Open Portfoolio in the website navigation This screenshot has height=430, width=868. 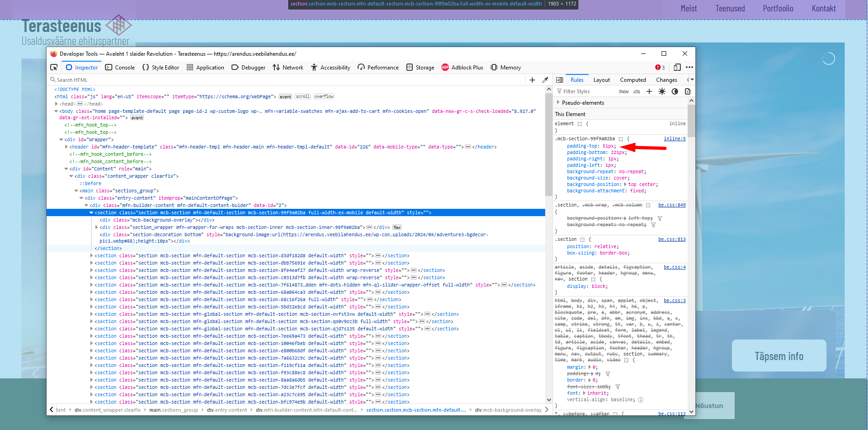[x=778, y=8]
